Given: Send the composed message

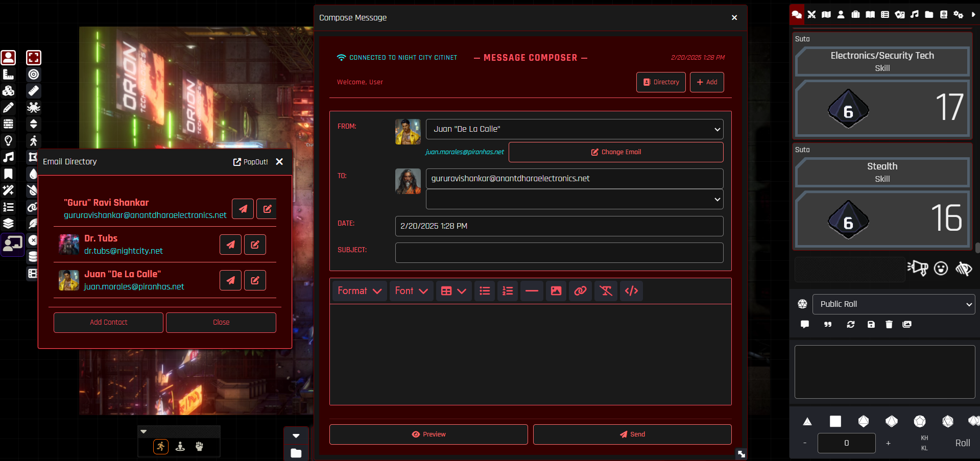Looking at the screenshot, I should [632, 434].
